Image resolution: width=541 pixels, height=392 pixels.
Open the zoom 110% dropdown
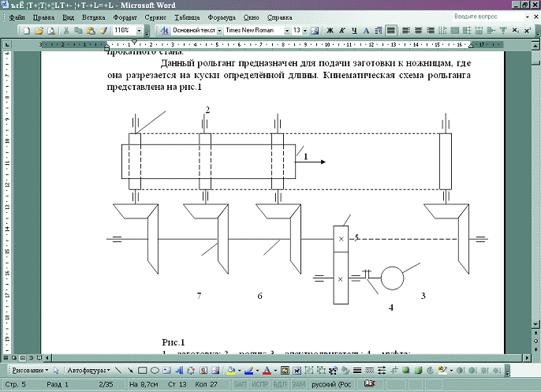[140, 30]
